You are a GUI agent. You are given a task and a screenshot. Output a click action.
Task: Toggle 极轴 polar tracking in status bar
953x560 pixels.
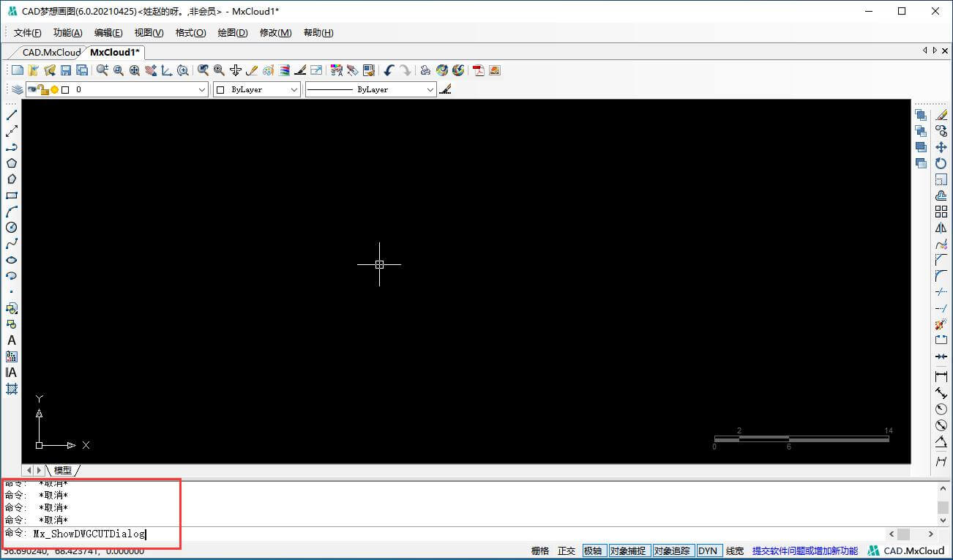pos(593,550)
